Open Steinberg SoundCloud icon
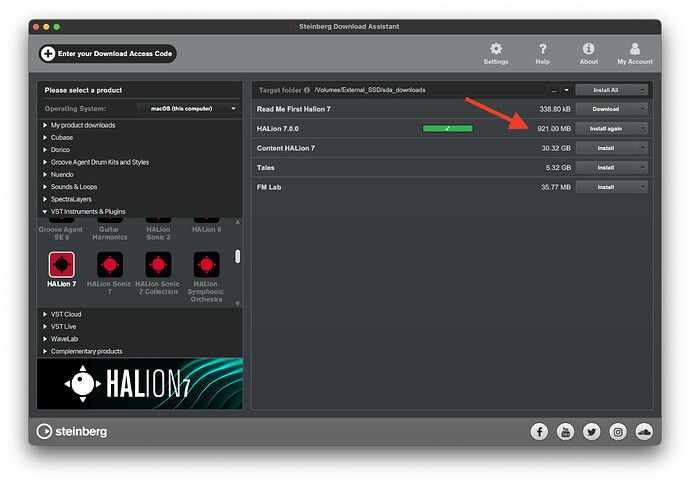This screenshot has height=483, width=690. coord(644,432)
